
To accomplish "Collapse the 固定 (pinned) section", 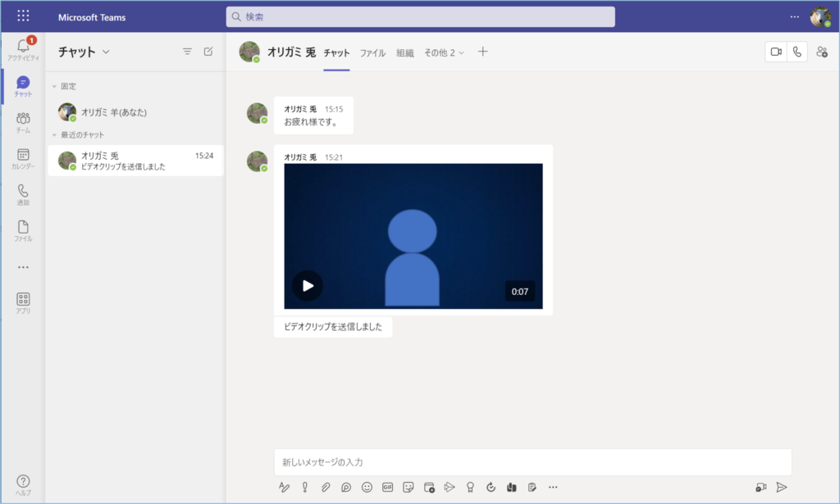I will (x=54, y=86).
